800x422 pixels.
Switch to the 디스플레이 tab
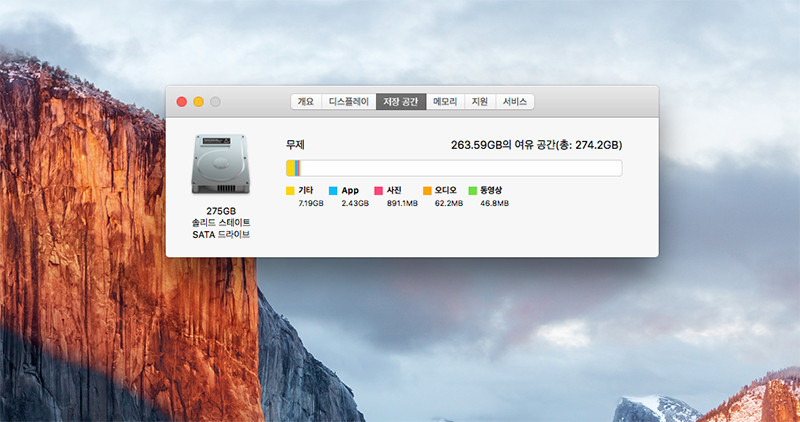pos(348,102)
